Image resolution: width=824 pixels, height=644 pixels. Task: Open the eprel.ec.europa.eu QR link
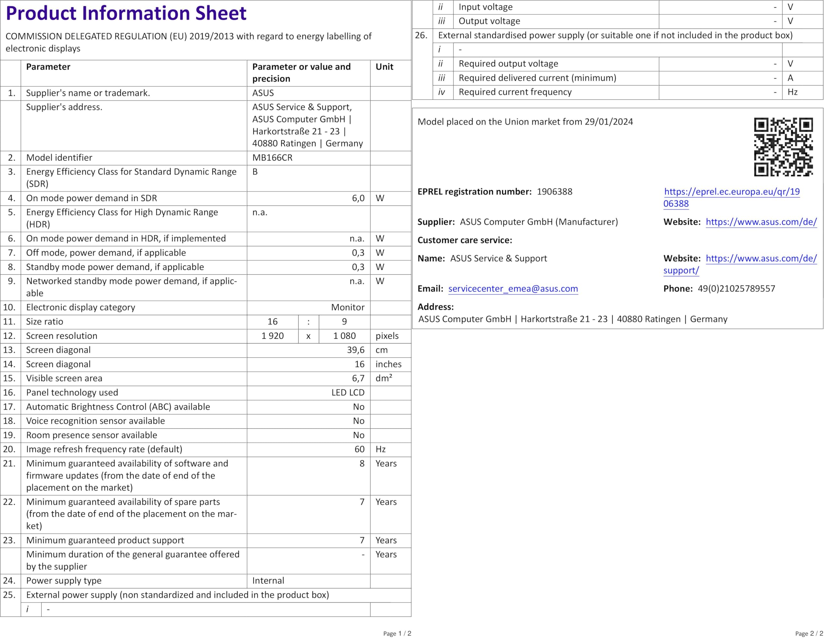731,192
